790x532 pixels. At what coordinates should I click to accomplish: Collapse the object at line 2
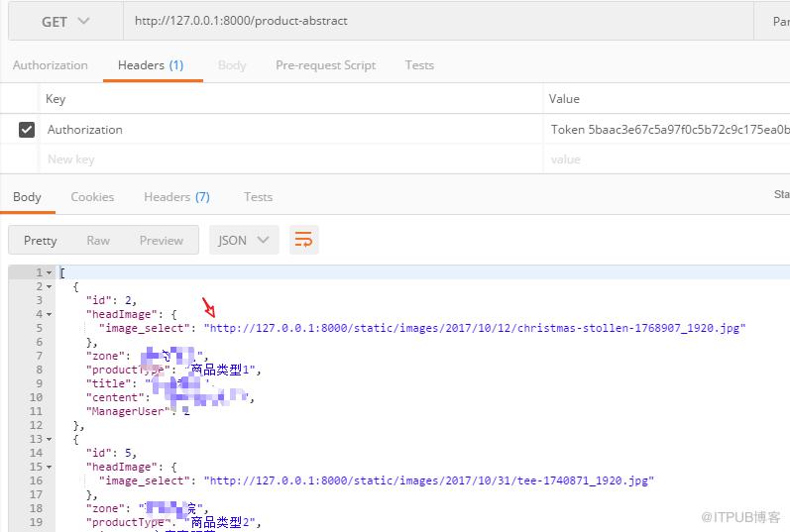coord(50,286)
